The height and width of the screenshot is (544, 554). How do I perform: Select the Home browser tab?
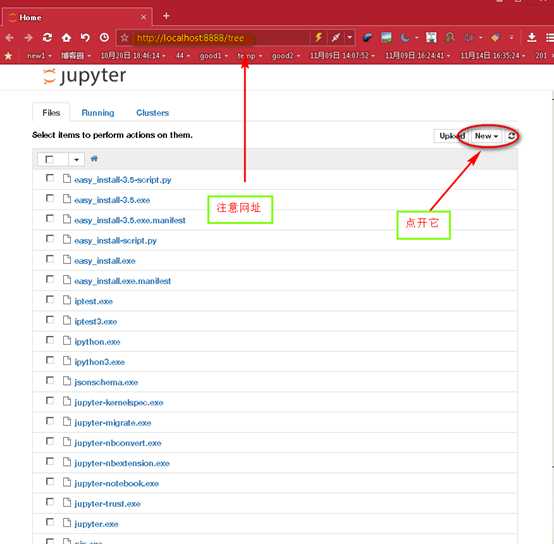(77, 17)
